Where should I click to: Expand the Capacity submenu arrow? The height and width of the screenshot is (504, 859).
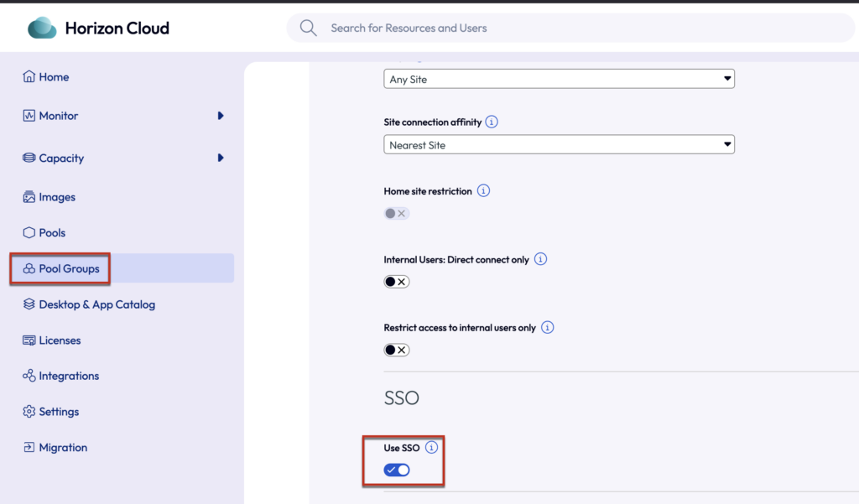[x=221, y=158]
